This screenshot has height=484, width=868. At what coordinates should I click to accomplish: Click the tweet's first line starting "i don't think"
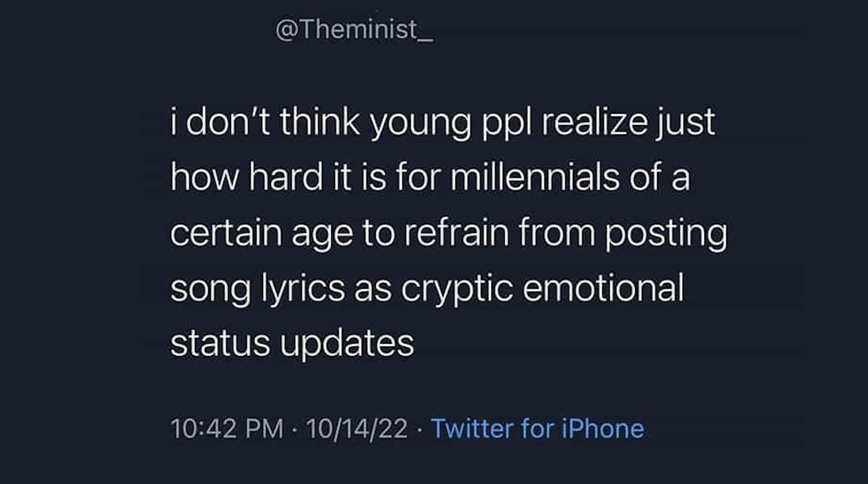pyautogui.click(x=442, y=123)
